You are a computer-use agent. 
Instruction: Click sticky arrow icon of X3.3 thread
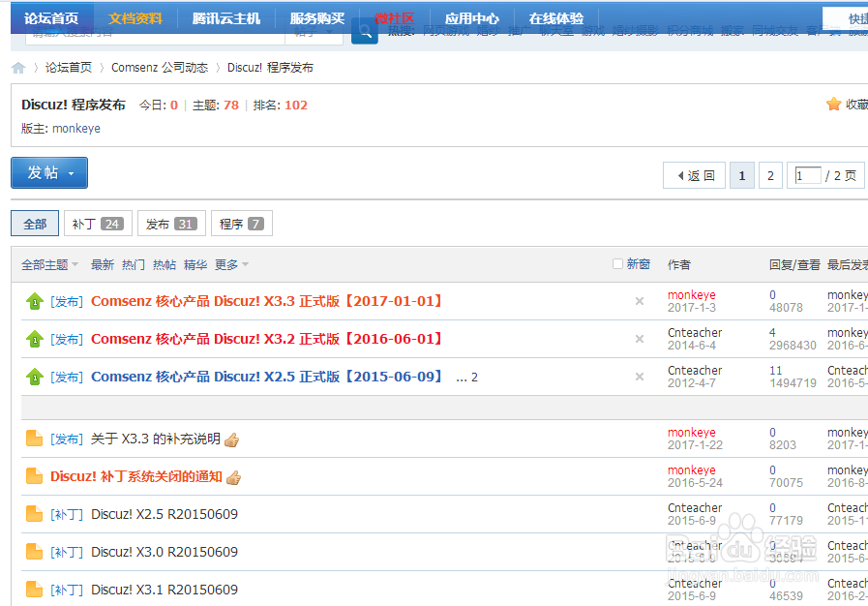click(x=34, y=301)
